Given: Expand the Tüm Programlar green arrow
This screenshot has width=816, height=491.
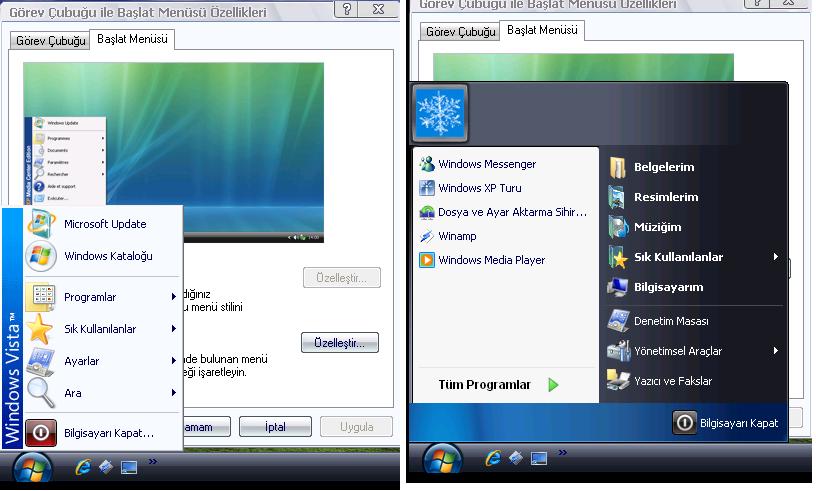Looking at the screenshot, I should (x=553, y=385).
